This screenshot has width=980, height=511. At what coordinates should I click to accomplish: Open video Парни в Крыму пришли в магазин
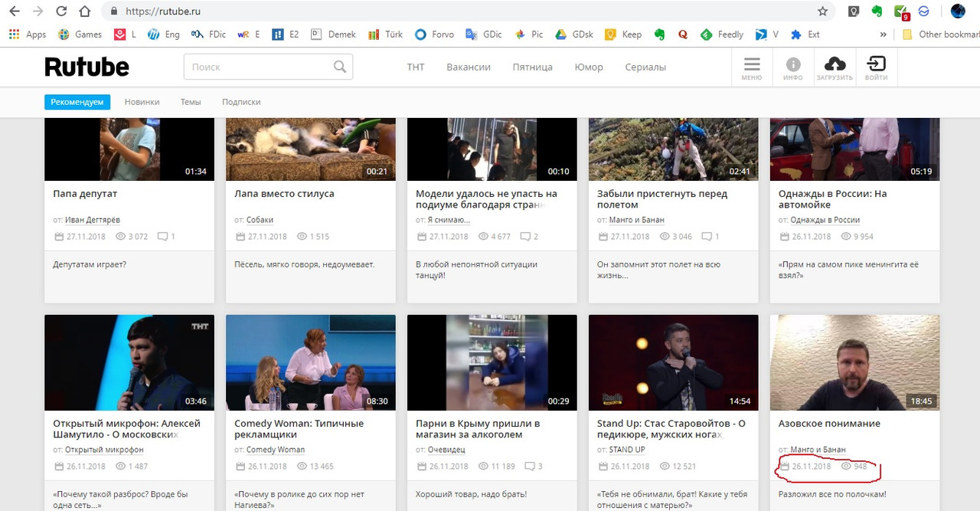478,429
